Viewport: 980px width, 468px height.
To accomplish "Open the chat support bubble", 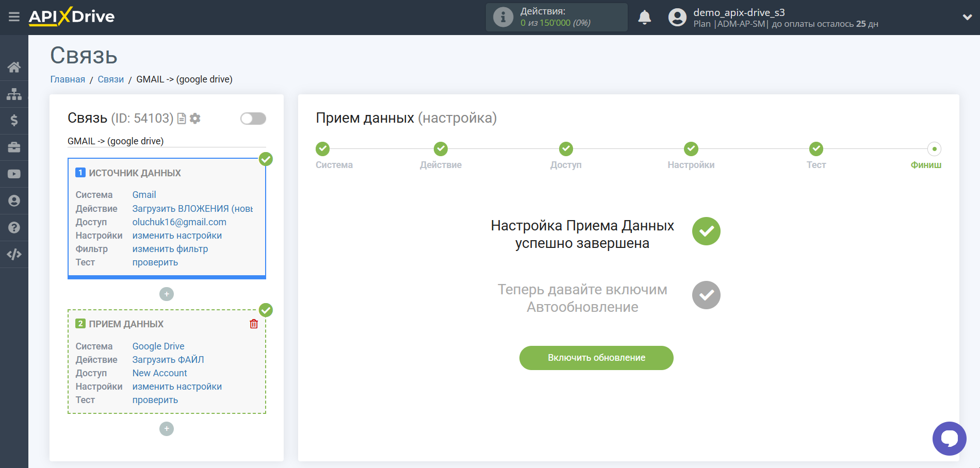I will click(949, 439).
